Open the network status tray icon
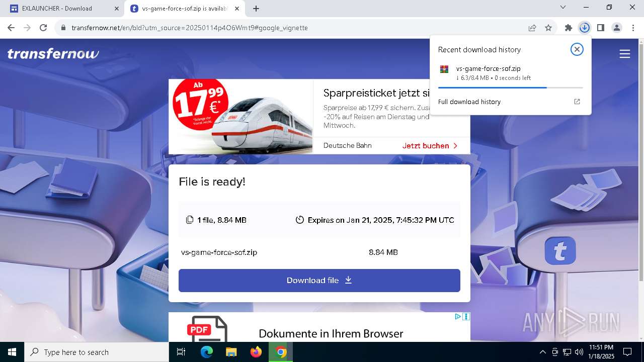 coord(567,352)
